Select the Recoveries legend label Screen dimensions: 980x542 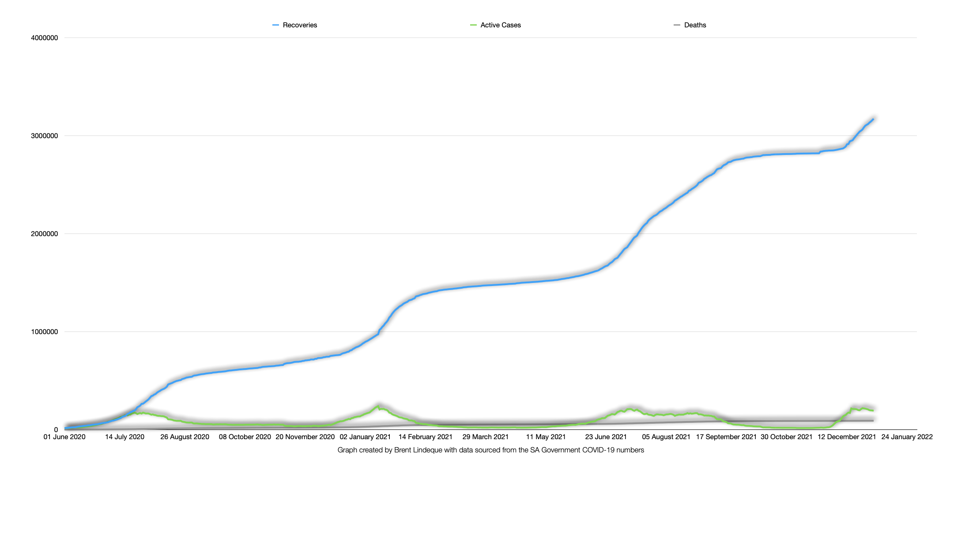pyautogui.click(x=300, y=25)
